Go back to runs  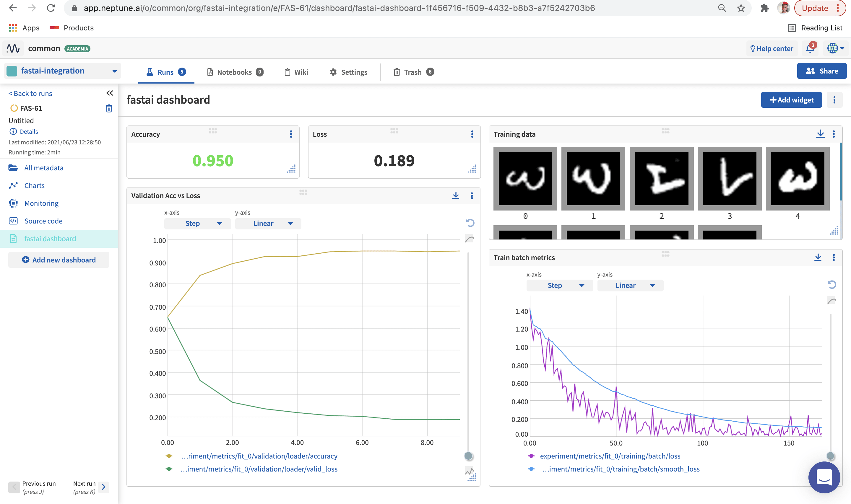coord(30,93)
